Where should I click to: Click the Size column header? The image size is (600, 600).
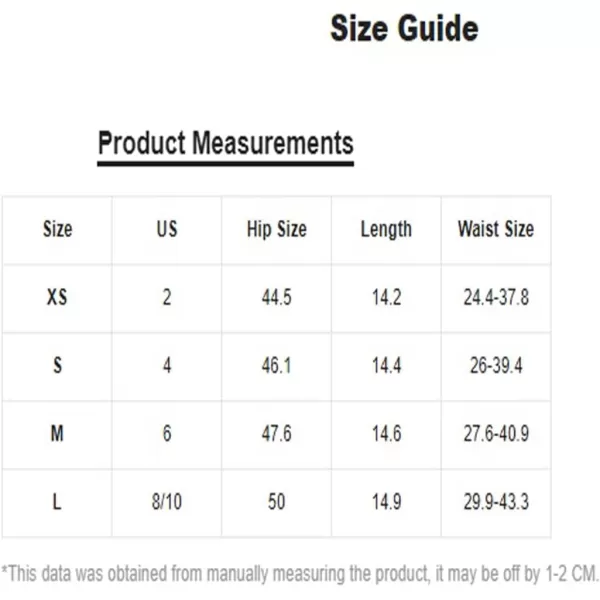[57, 229]
